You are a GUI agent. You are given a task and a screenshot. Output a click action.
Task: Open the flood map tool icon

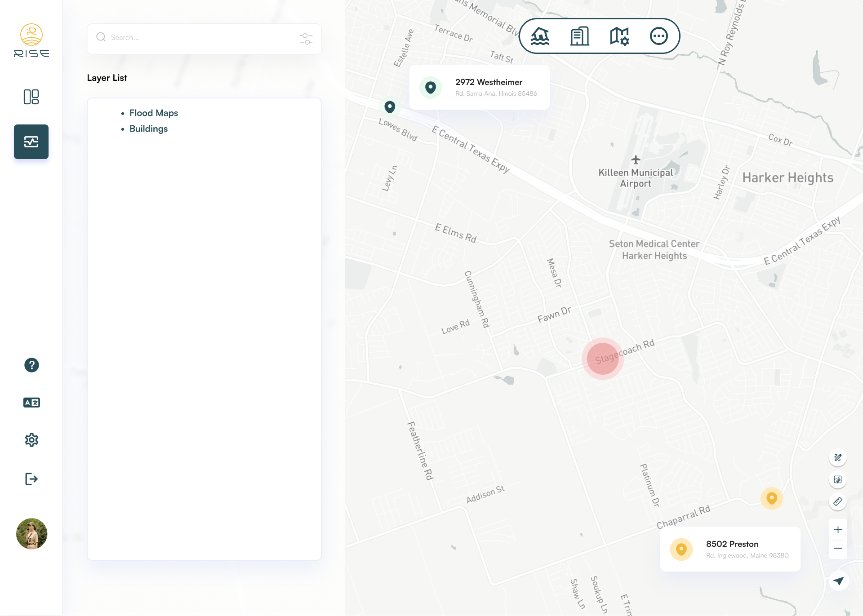coord(540,36)
